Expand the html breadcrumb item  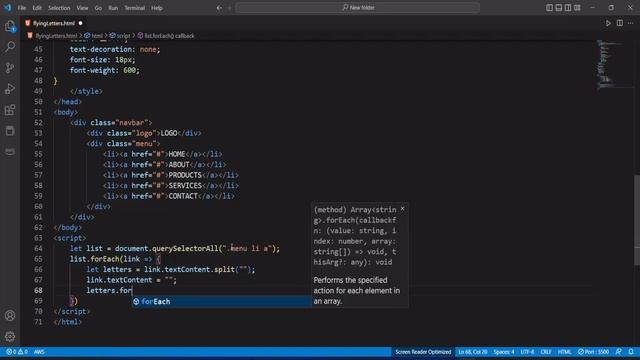(97, 36)
